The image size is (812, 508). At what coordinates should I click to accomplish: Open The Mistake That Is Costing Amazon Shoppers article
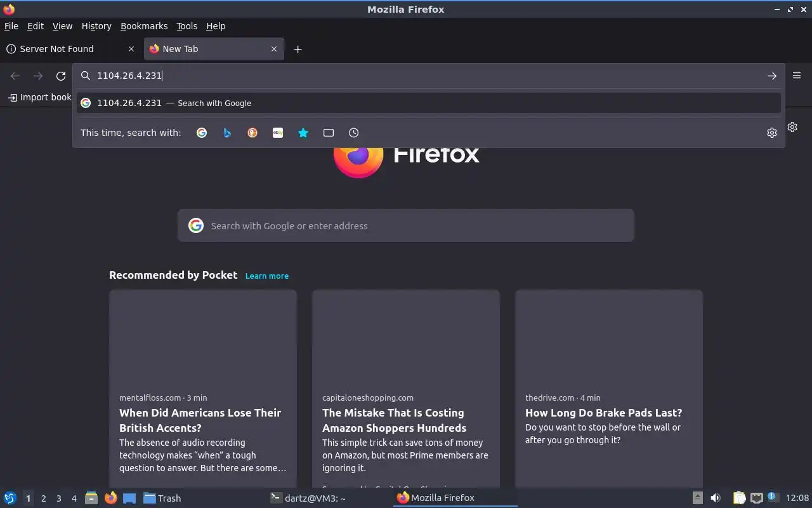click(x=395, y=420)
